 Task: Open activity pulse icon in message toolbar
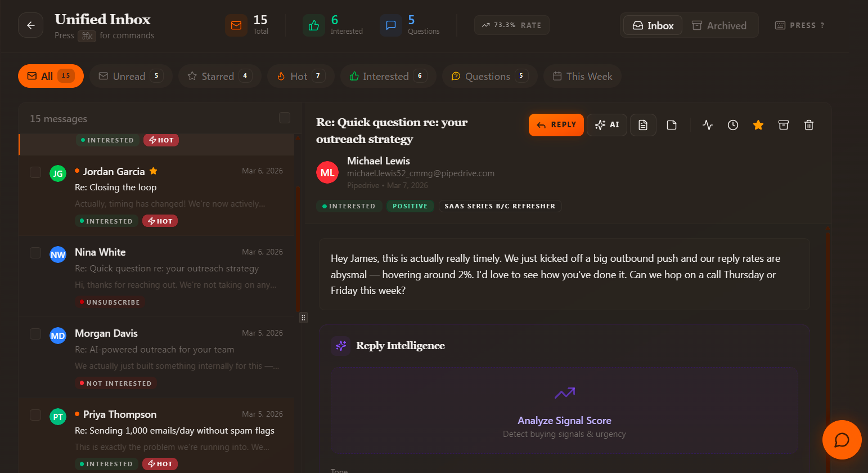(x=708, y=125)
